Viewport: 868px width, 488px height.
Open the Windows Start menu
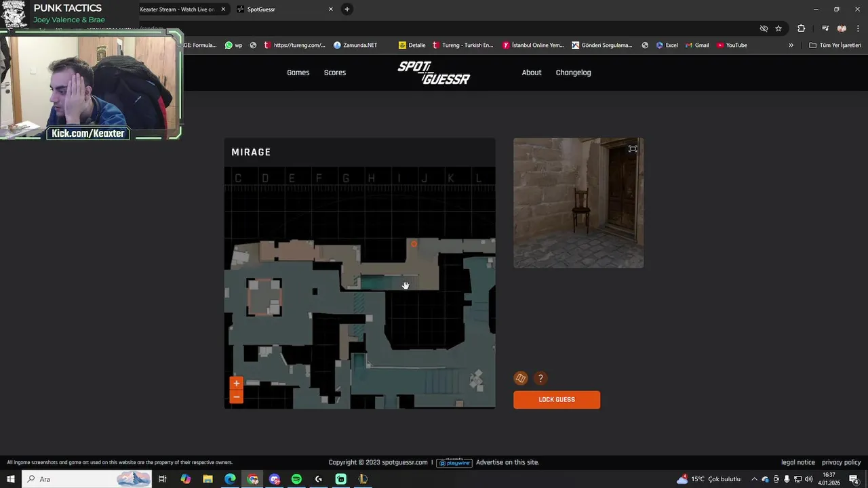tap(10, 479)
